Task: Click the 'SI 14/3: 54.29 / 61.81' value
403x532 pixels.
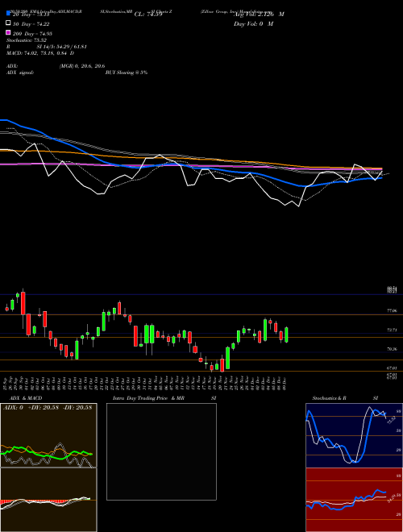Action: click(x=62, y=47)
